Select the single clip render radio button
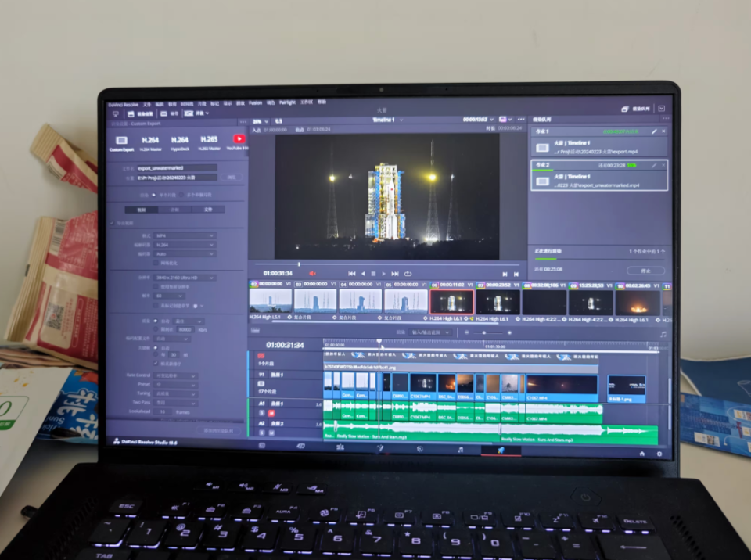This screenshot has width=751, height=560. [x=154, y=195]
